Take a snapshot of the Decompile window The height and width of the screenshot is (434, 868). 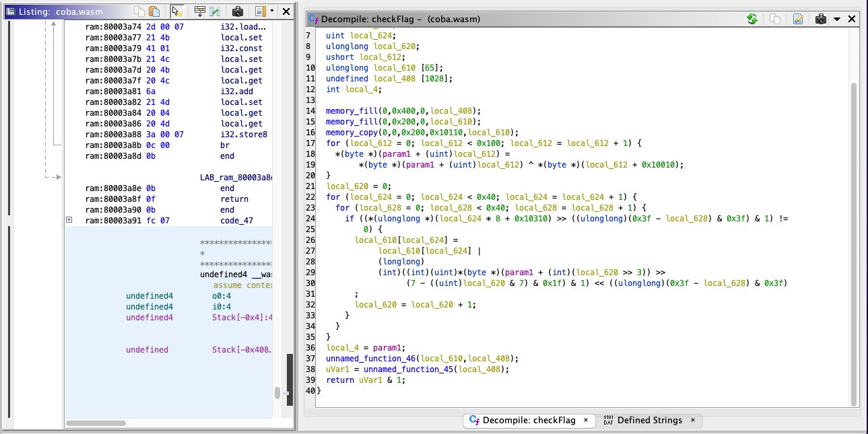[x=820, y=19]
